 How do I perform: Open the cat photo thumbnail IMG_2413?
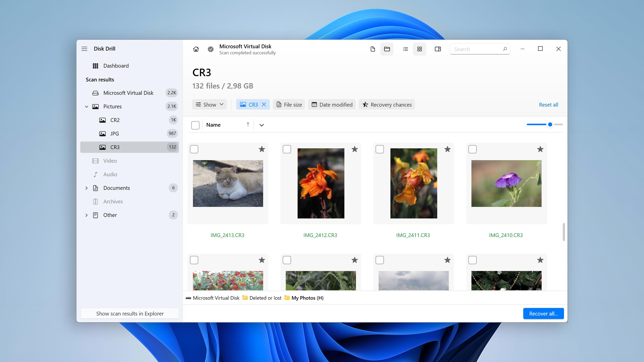(228, 184)
